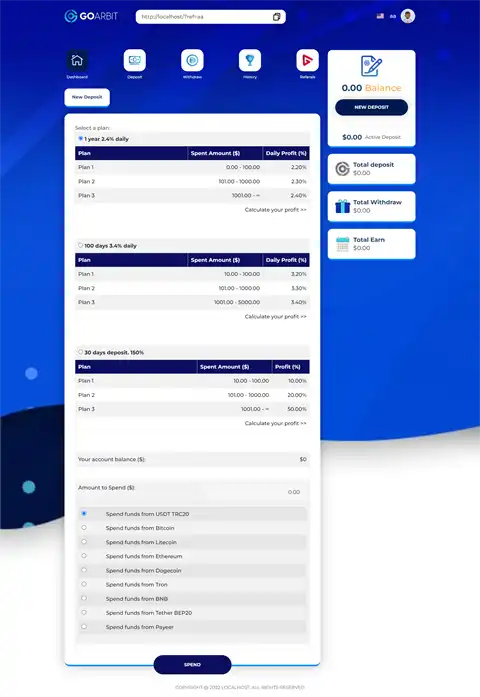Click the '0.00 - 100.00' cell in 1 year plan
This screenshot has width=480, height=697.
[x=243, y=167]
